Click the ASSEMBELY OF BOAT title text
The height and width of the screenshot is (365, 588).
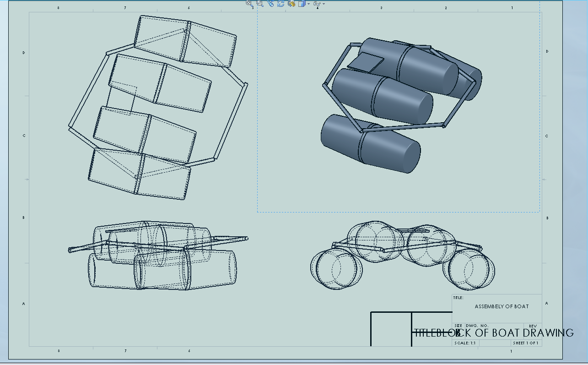click(x=502, y=306)
